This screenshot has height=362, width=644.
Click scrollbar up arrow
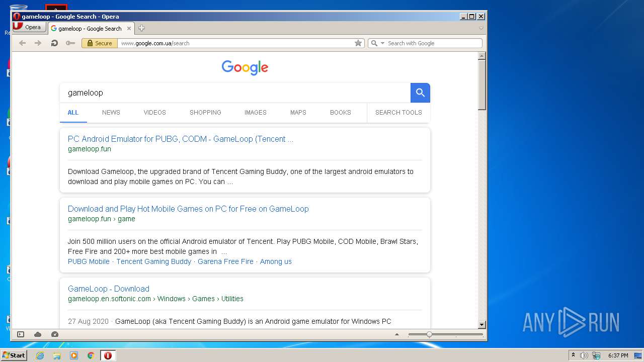tap(481, 56)
